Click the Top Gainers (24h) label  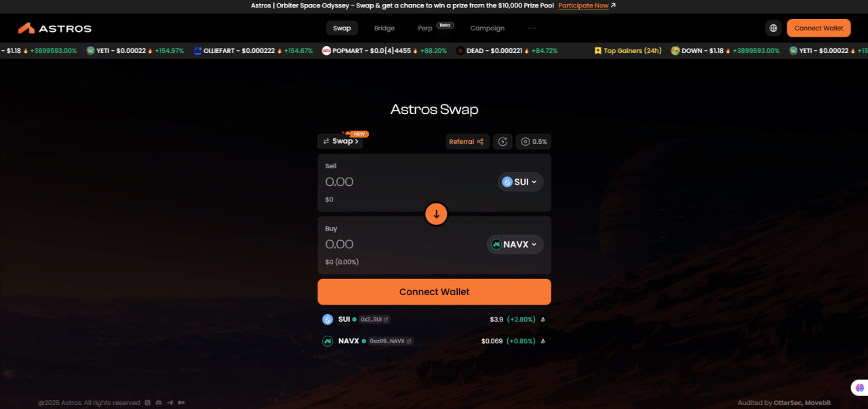[x=633, y=51]
